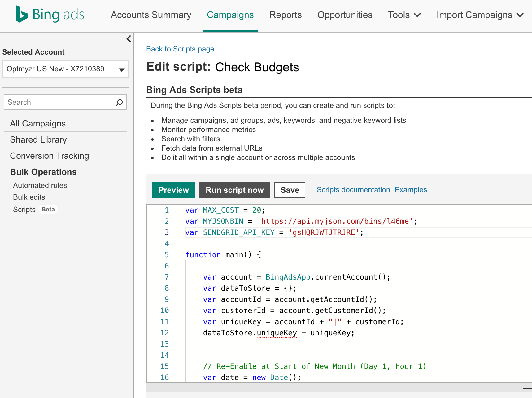Image resolution: width=532 pixels, height=398 pixels.
Task: Click the search magnifier icon
Action: click(119, 102)
